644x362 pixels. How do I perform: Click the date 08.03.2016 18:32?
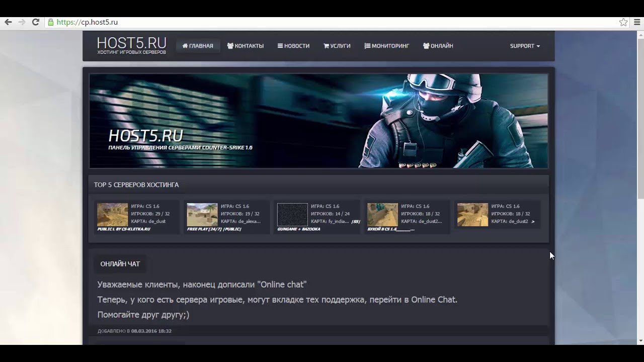point(151,331)
